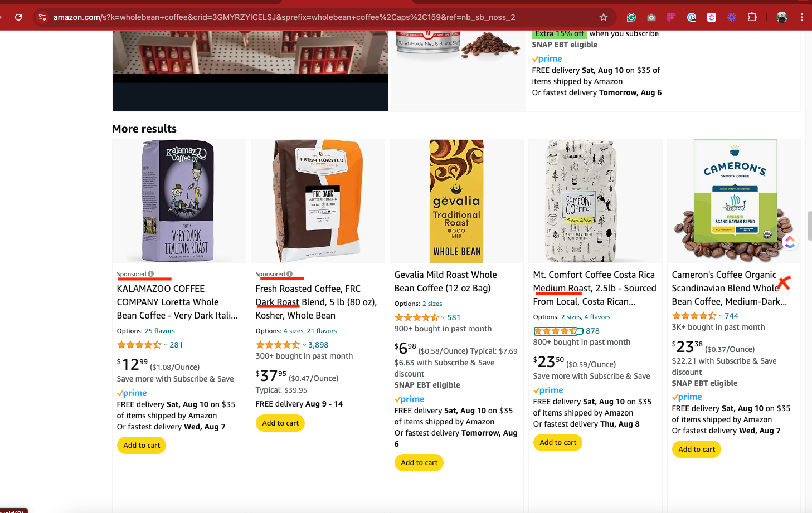This screenshot has height=513, width=812.
Task: Add Gevalia Mild Roast to cart
Action: click(x=419, y=462)
